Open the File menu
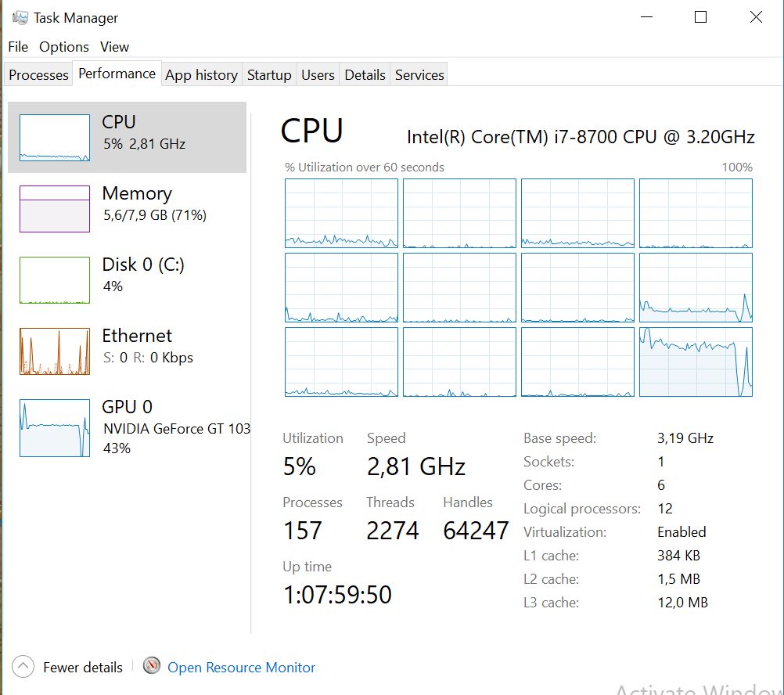 (18, 47)
